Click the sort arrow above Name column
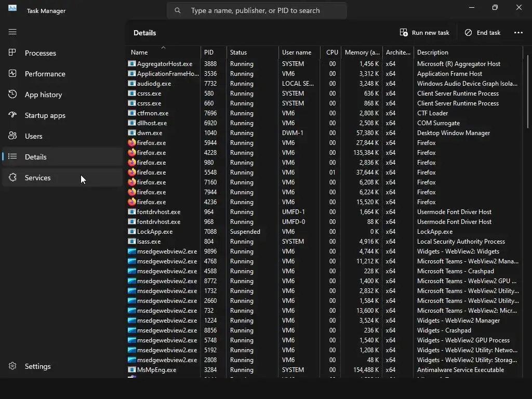The width and height of the screenshot is (532, 399). pos(163,47)
